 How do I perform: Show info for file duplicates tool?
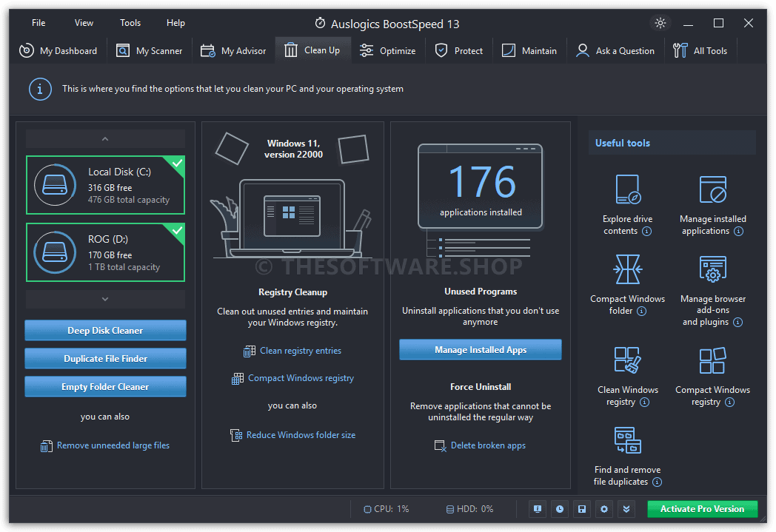coord(657,482)
